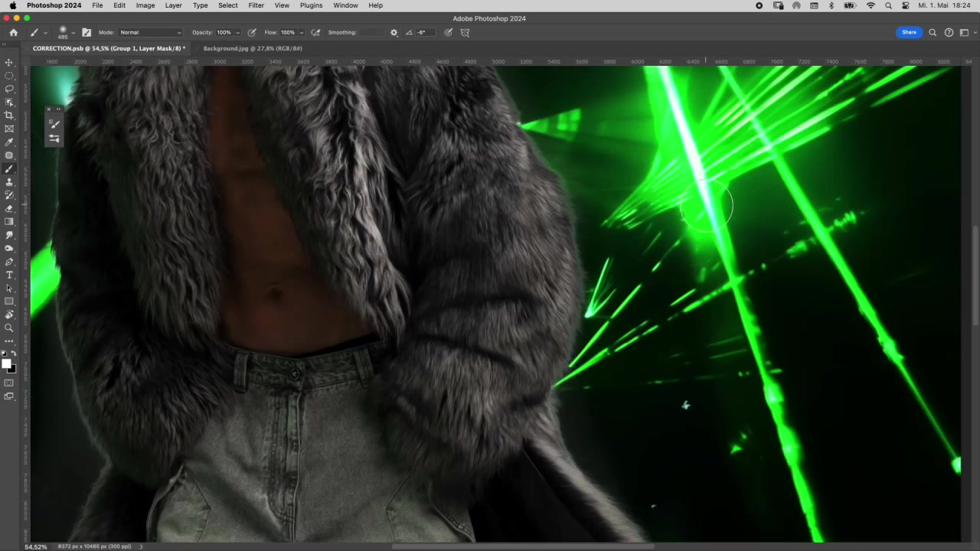
Task: Open the blending Mode dropdown
Action: point(150,33)
